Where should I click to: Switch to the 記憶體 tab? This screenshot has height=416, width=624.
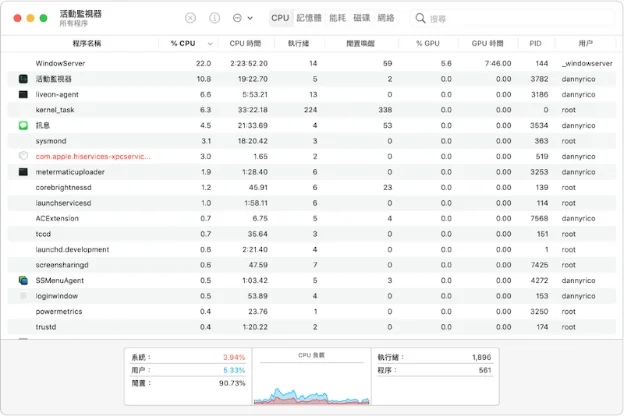click(x=309, y=18)
